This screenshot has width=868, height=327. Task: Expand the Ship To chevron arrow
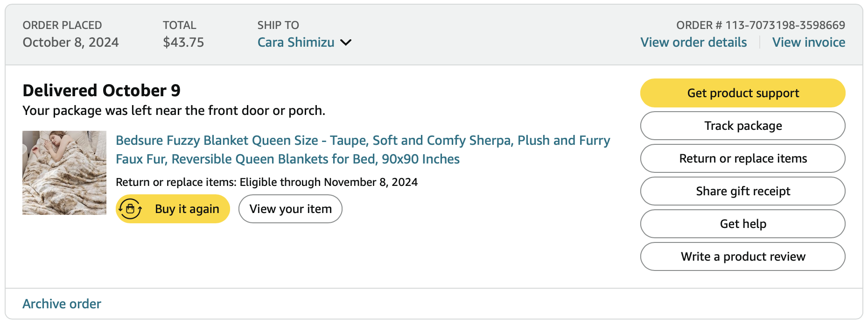[x=346, y=43]
